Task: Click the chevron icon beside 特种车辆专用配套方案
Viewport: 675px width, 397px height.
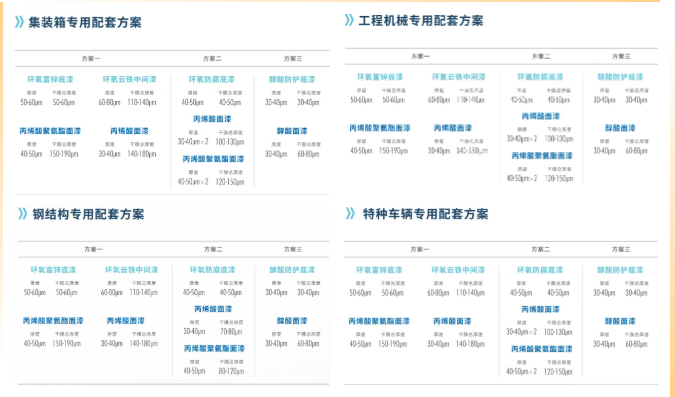Action: tap(350, 214)
